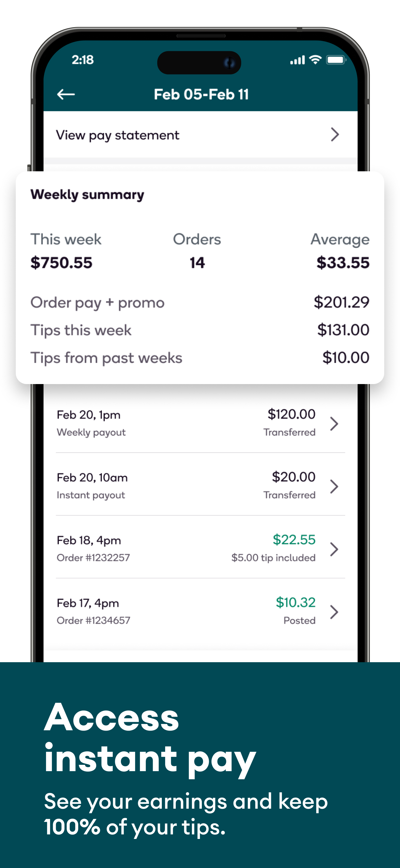Open chevron for Order #1232257

point(334,549)
